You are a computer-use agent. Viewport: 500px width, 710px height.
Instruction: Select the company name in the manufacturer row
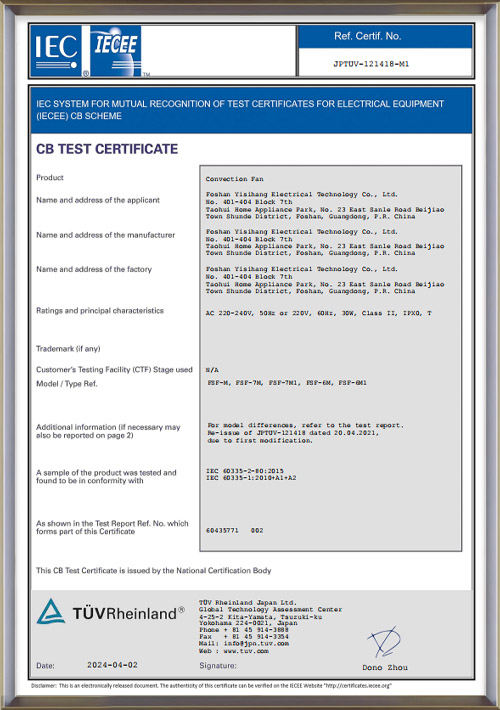302,231
